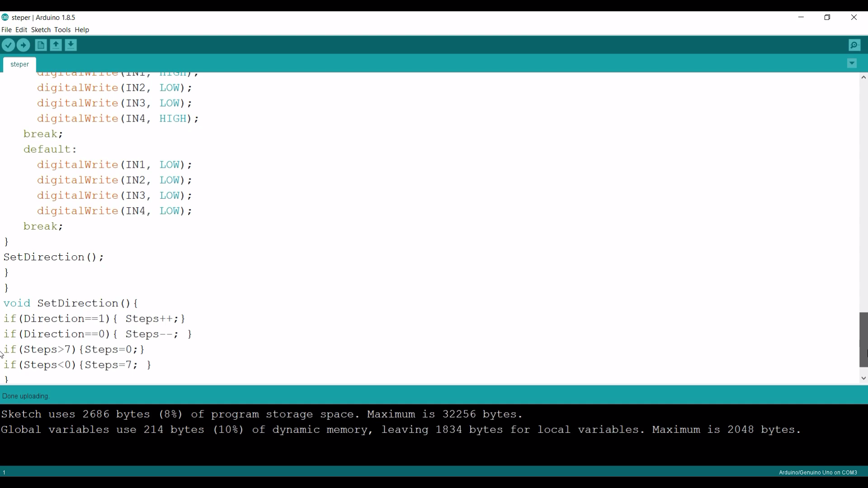Open the Sketch menu
This screenshot has height=488, width=868.
click(x=41, y=30)
